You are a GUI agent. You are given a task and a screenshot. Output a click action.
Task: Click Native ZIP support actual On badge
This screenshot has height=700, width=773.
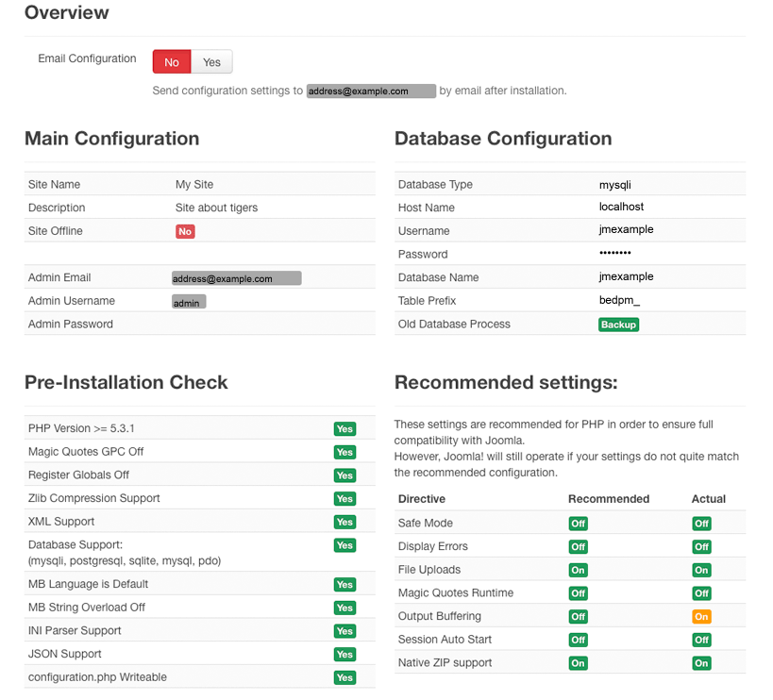tap(701, 663)
